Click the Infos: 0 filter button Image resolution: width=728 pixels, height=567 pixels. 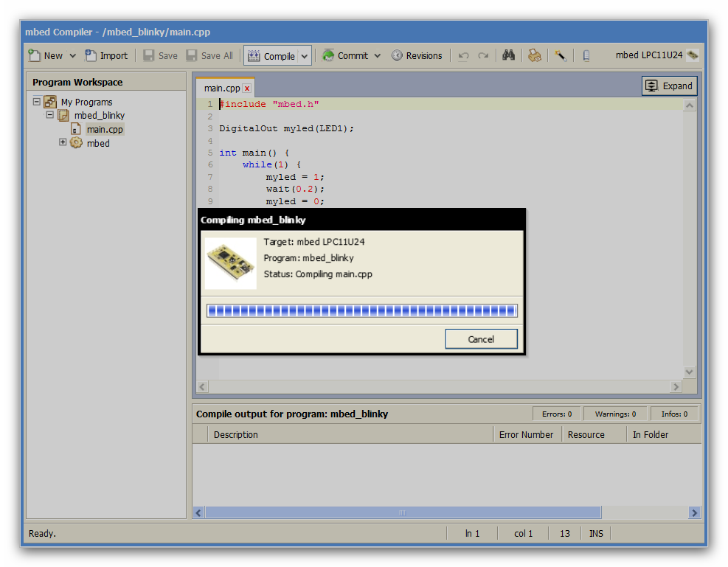[x=674, y=414]
